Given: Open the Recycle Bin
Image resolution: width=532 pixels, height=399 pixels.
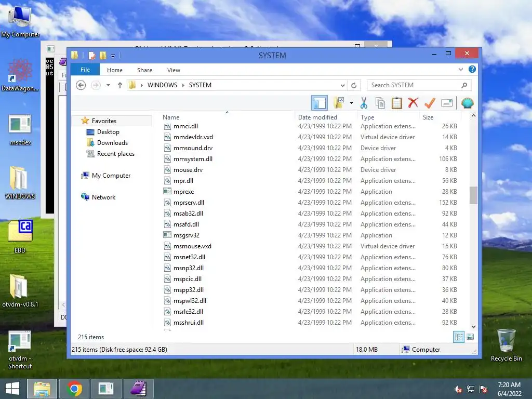Looking at the screenshot, I should [x=506, y=345].
